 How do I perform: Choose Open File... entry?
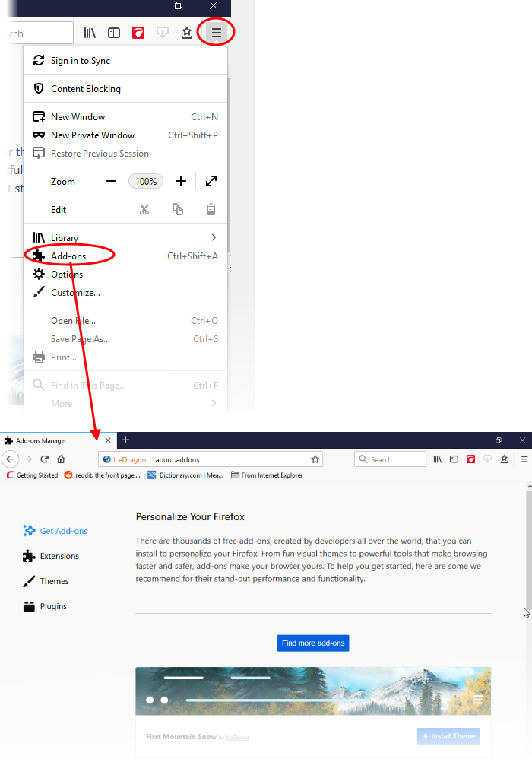(125, 321)
